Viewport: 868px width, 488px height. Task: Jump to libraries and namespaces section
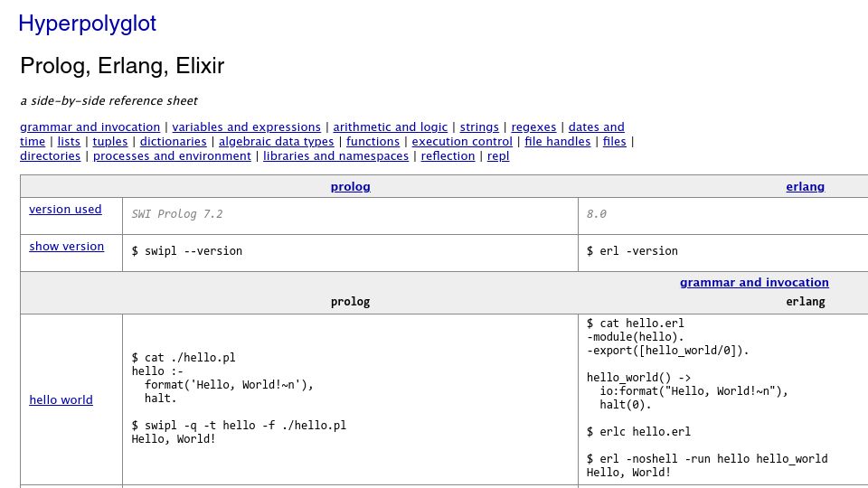336,156
